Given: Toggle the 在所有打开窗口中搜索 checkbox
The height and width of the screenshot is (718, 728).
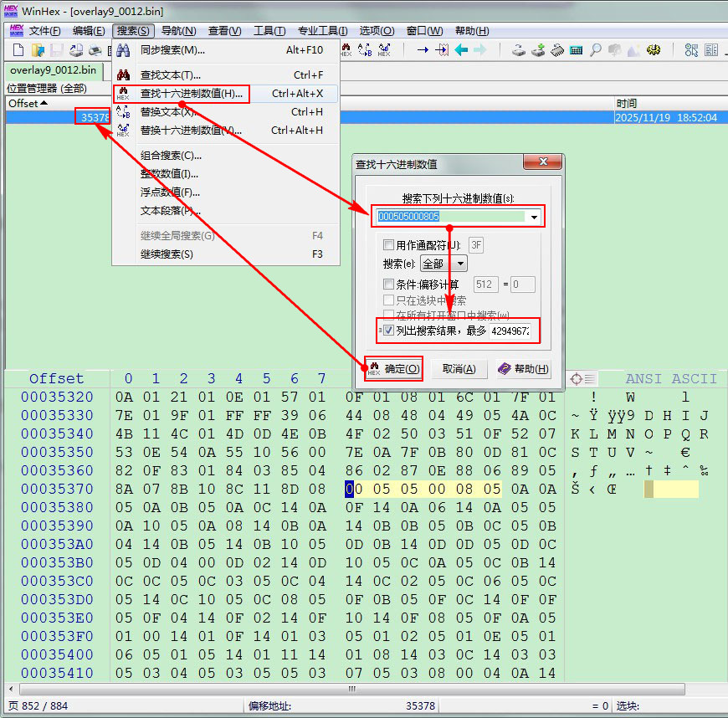Looking at the screenshot, I should 388,315.
